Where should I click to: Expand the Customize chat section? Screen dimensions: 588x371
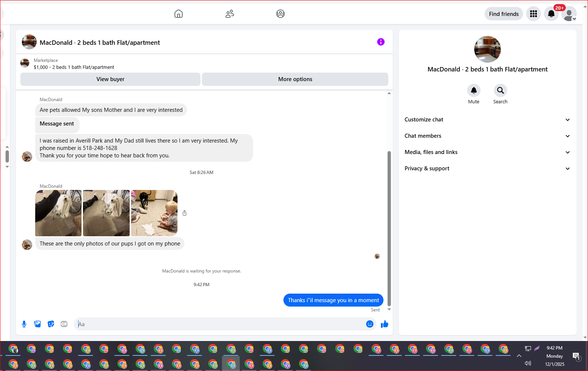click(488, 120)
